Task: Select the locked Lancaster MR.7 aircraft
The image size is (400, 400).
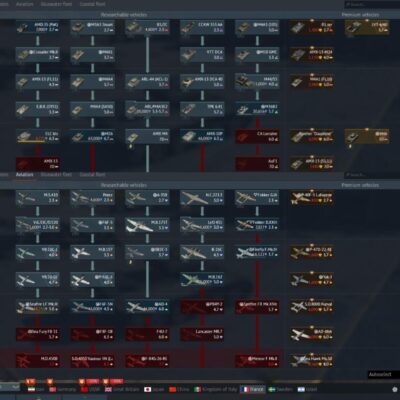Action: click(x=202, y=334)
